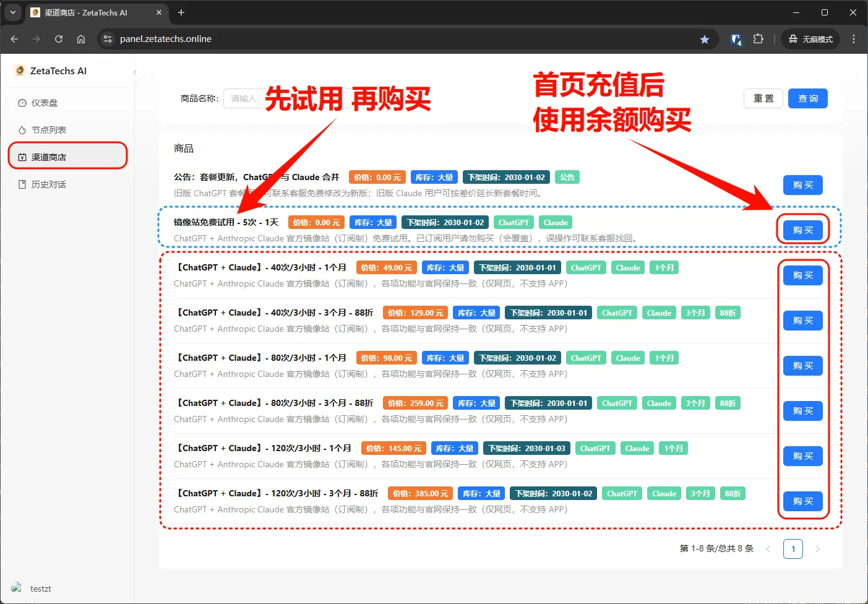This screenshot has width=868, height=604.
Task: Buy the 镜像站免费试用 5次 1天 item
Action: [x=803, y=230]
